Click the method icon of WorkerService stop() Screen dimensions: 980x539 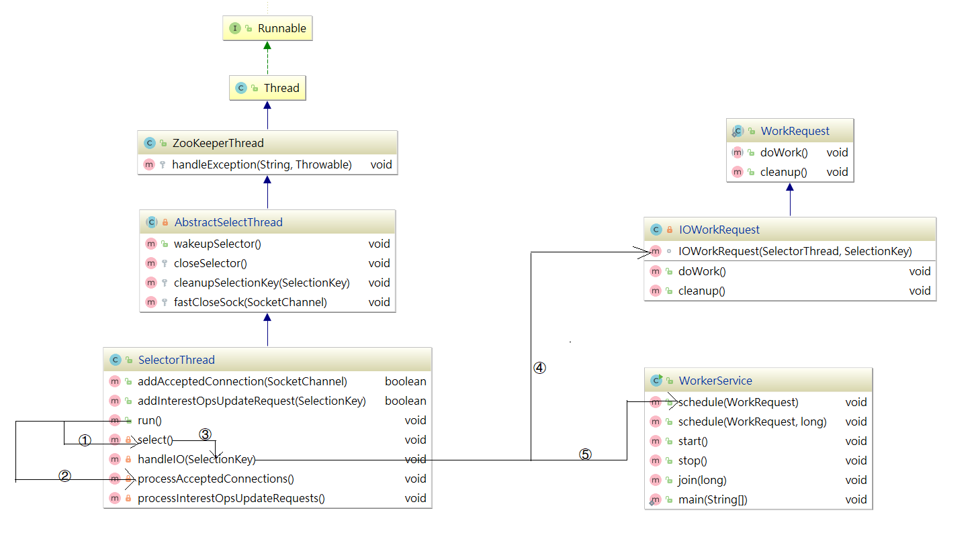656,460
